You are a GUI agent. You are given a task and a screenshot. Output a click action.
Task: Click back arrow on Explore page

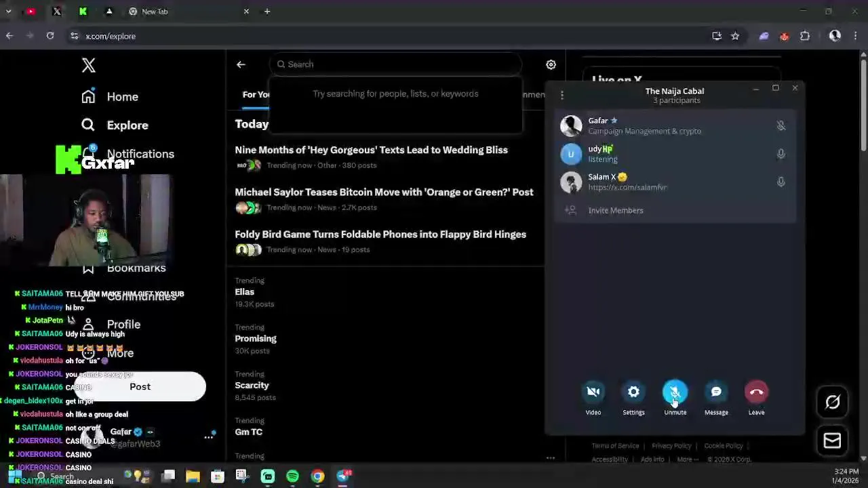click(x=241, y=64)
